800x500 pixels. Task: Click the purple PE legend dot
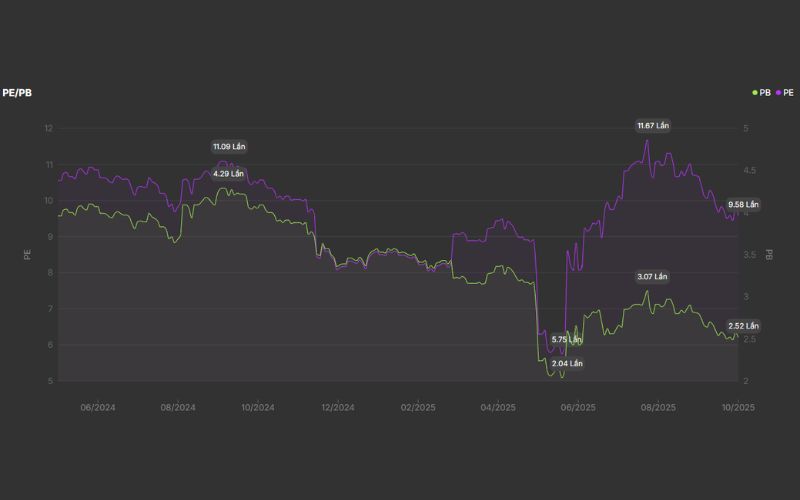(x=778, y=92)
